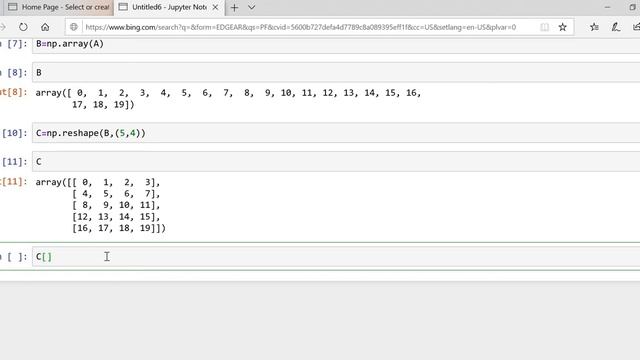Click the address bar URL field

tap(301, 27)
